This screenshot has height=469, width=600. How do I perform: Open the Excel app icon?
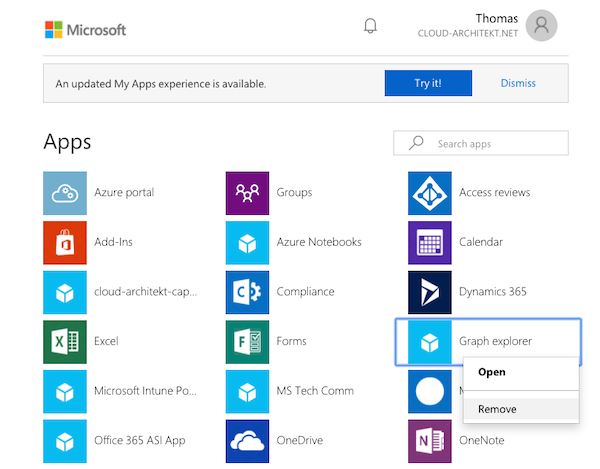(x=65, y=342)
